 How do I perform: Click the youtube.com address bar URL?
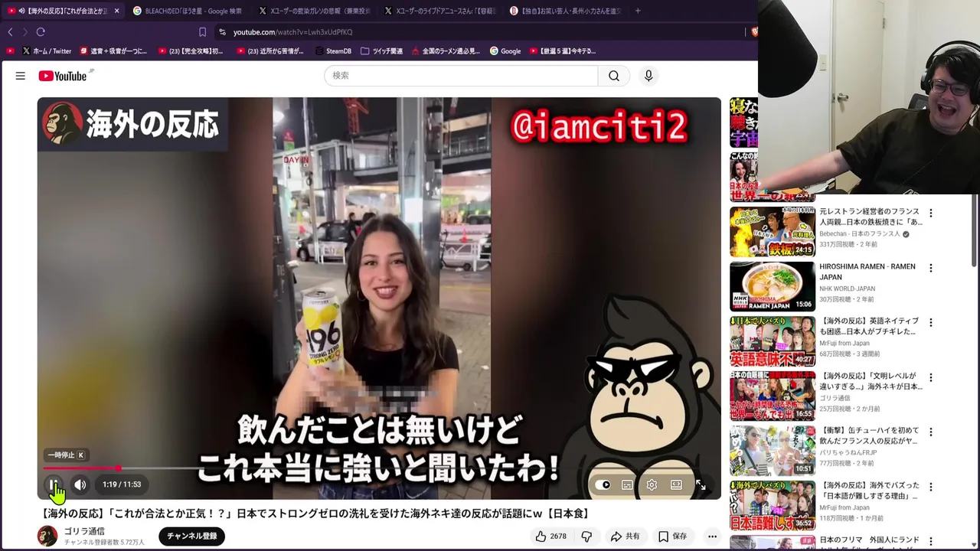293,32
